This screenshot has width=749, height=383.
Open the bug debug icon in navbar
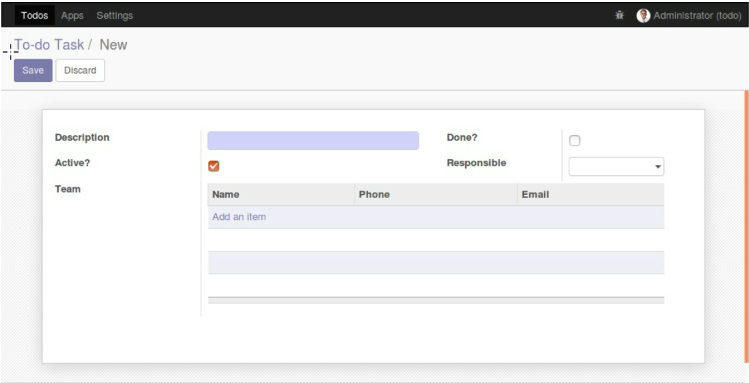(620, 15)
